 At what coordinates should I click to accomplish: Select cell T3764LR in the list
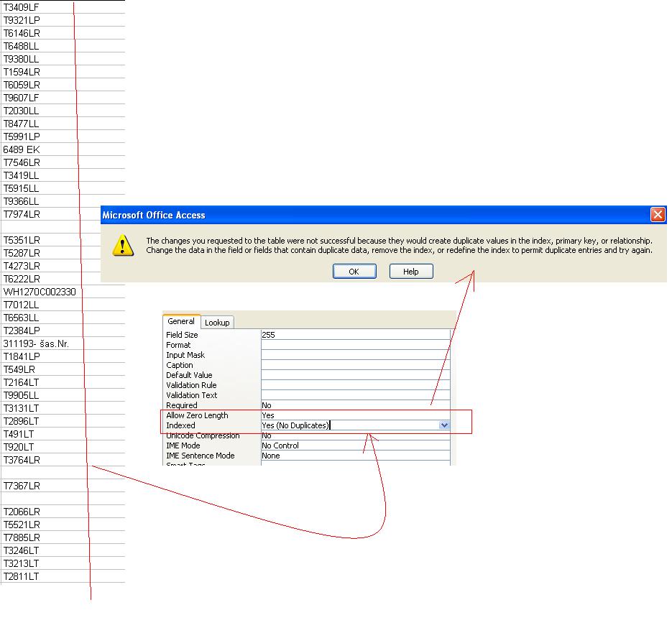tap(63, 460)
